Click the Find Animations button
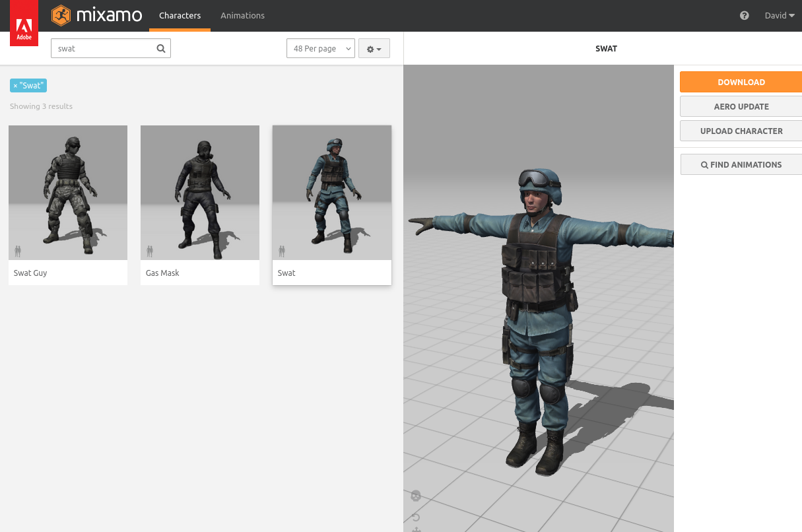Viewport: 802px width, 532px height. pyautogui.click(x=741, y=164)
